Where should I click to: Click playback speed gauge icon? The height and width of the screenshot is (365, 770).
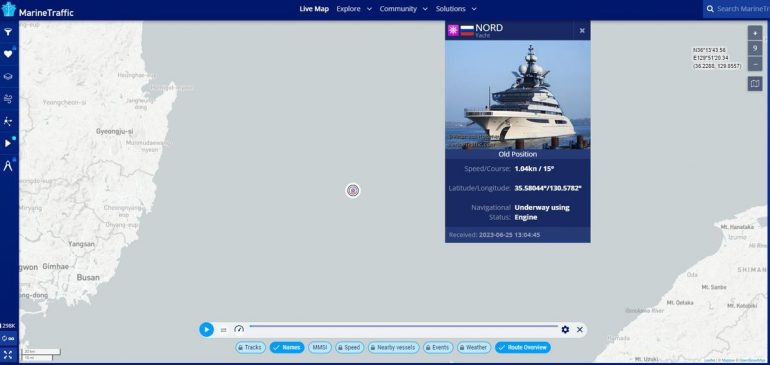coord(239,329)
